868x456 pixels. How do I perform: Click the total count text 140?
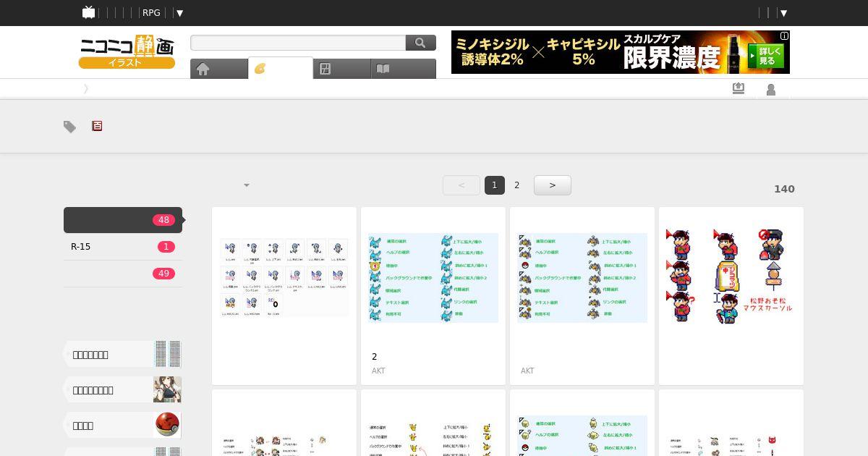coord(784,189)
